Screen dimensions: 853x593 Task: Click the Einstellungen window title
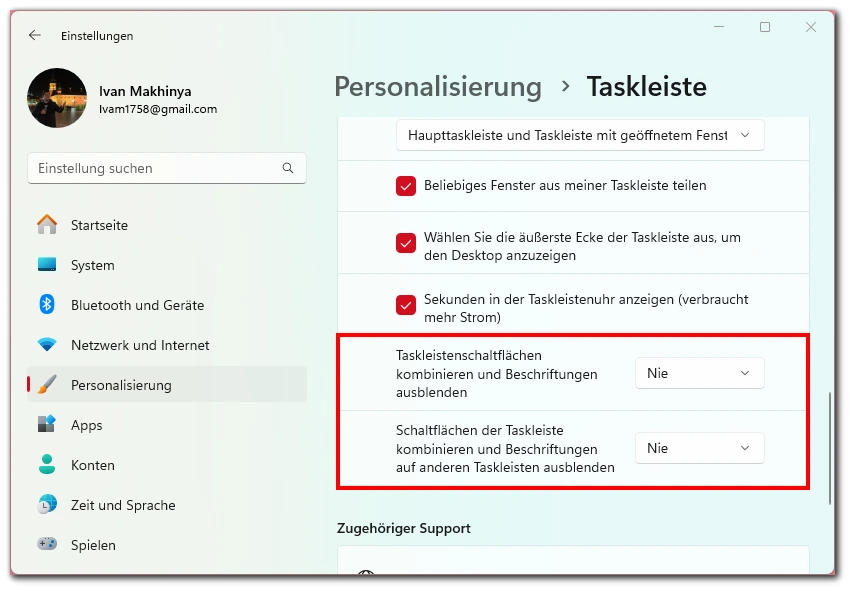click(x=97, y=36)
